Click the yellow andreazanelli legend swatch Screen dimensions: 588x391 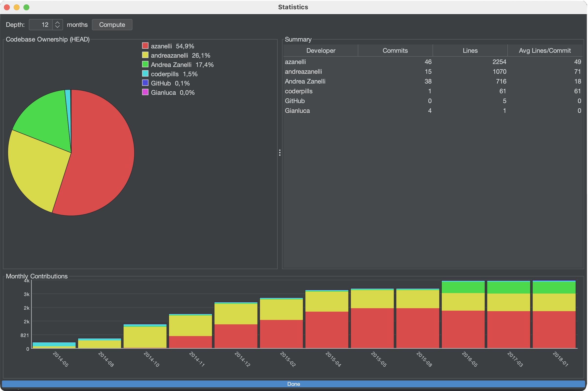click(145, 55)
